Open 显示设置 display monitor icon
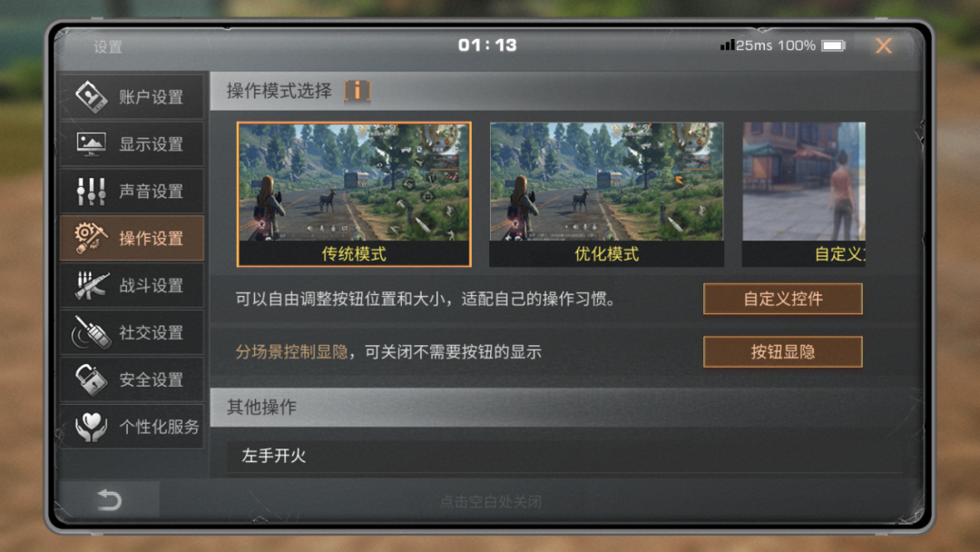This screenshot has width=980, height=552. point(92,143)
